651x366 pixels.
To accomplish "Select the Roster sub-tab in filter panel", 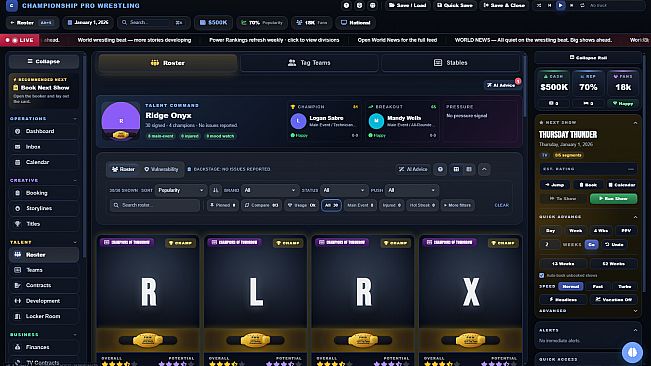I will tap(123, 169).
